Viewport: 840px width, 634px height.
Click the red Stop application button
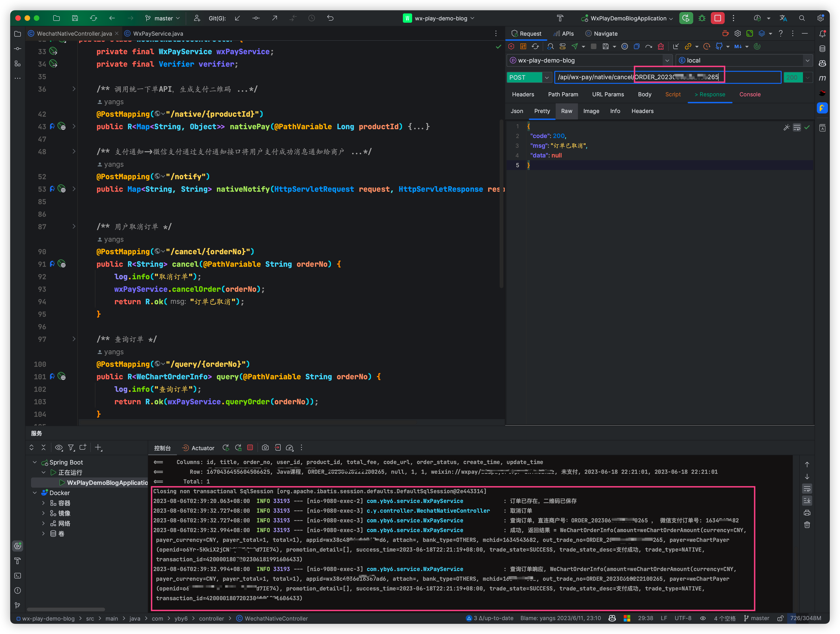coord(717,18)
